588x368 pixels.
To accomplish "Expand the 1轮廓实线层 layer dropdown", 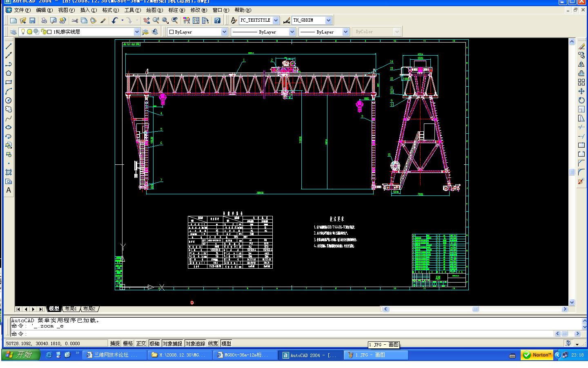I will tap(137, 32).
